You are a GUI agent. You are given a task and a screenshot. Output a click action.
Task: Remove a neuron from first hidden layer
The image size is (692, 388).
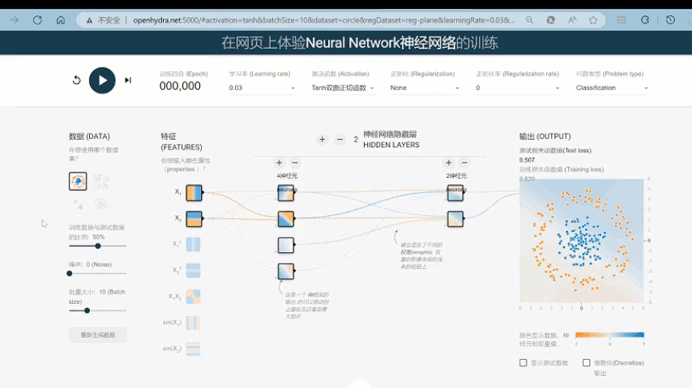(x=295, y=163)
